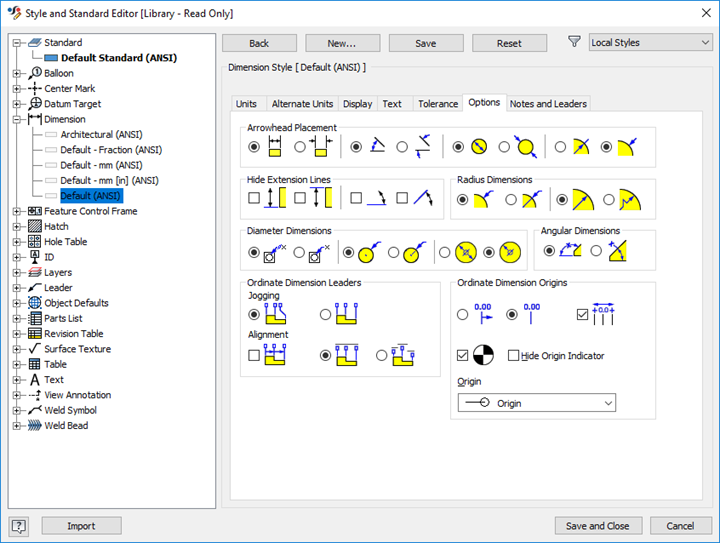Image resolution: width=720 pixels, height=543 pixels.
Task: Click the Parts List icon in tree
Action: (35, 318)
